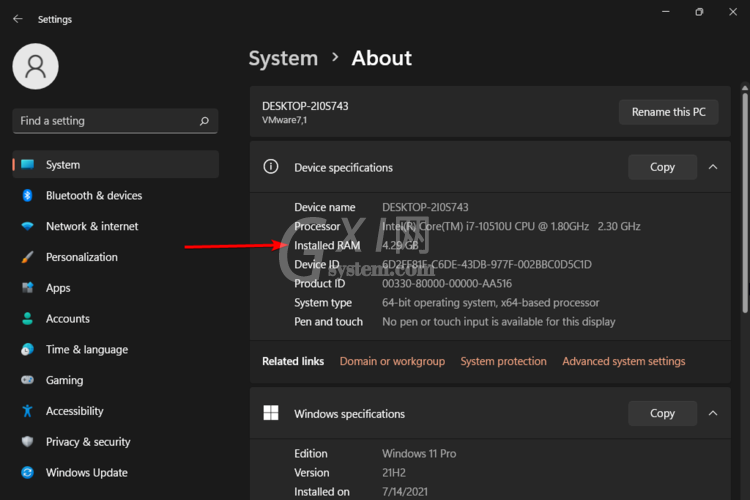Click the Apps icon in sidebar
Viewport: 750px width, 500px height.
(x=28, y=288)
